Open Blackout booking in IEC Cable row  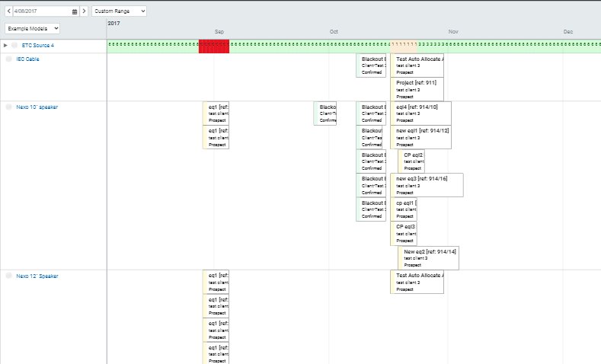tap(371, 65)
